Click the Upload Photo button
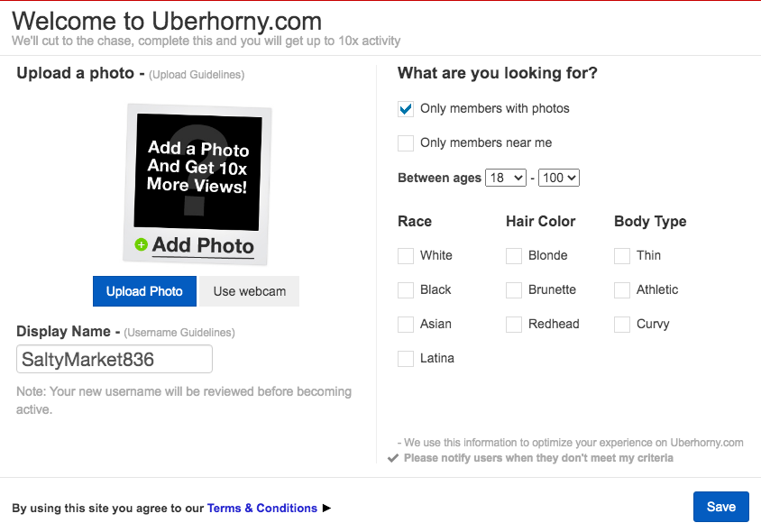Image resolution: width=761 pixels, height=532 pixels. (x=144, y=291)
